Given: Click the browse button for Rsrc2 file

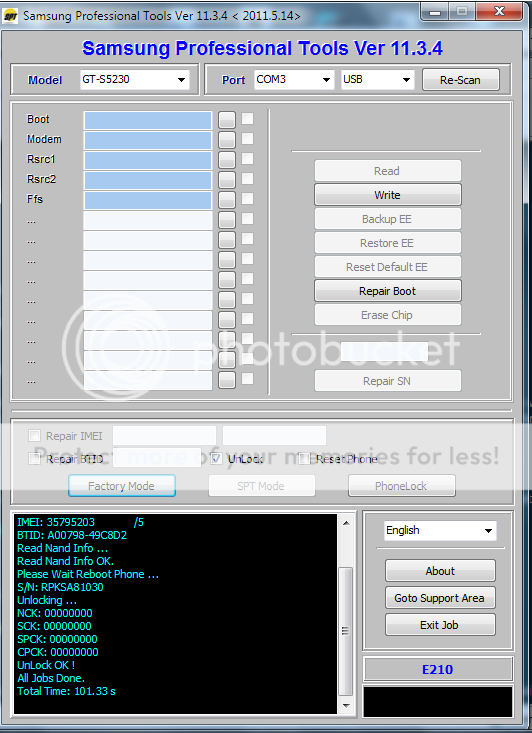Looking at the screenshot, I should coord(227,180).
